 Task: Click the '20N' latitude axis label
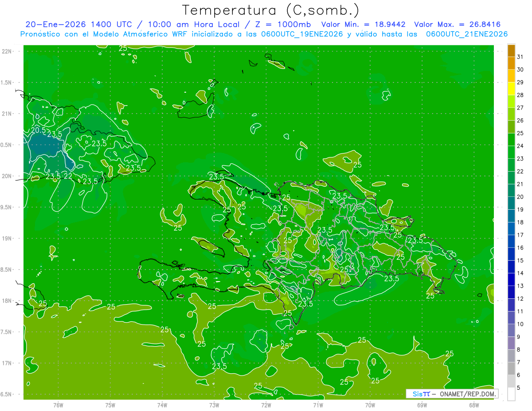[7, 176]
